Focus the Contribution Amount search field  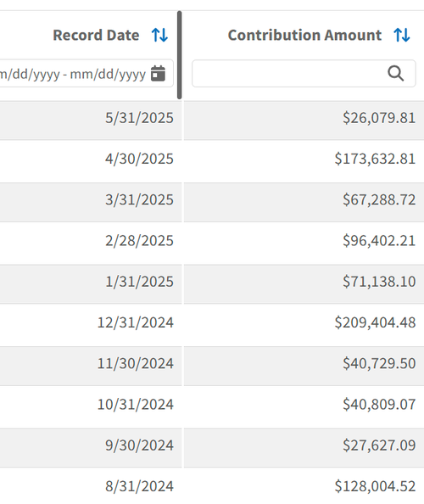coord(304,73)
